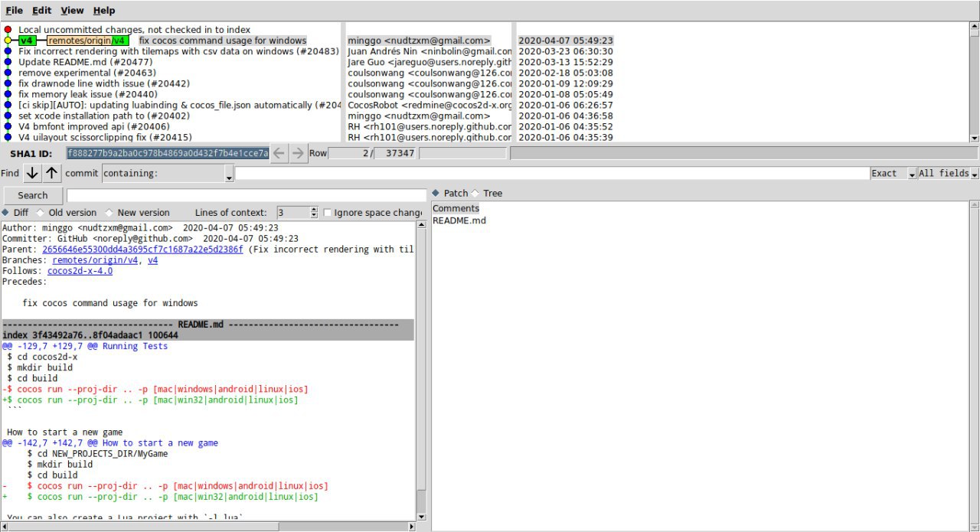Click the CocosRobot author entry
980x532 pixels.
click(430, 105)
